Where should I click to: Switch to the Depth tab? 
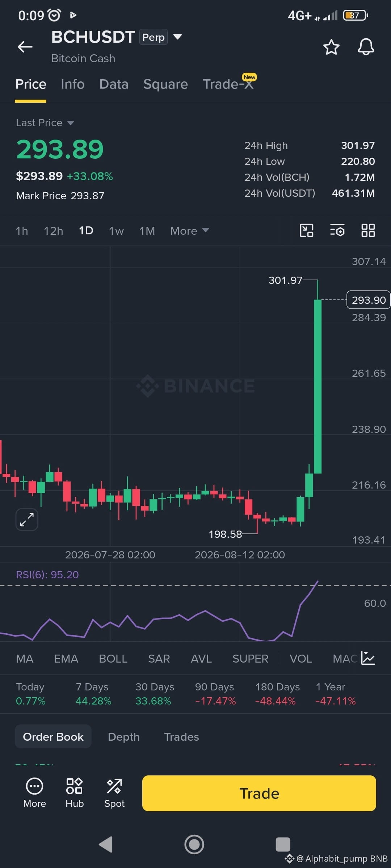pyautogui.click(x=123, y=737)
